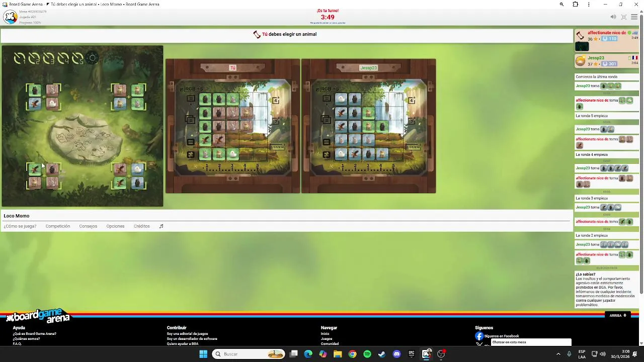Open the Opciones tab

[x=115, y=226]
